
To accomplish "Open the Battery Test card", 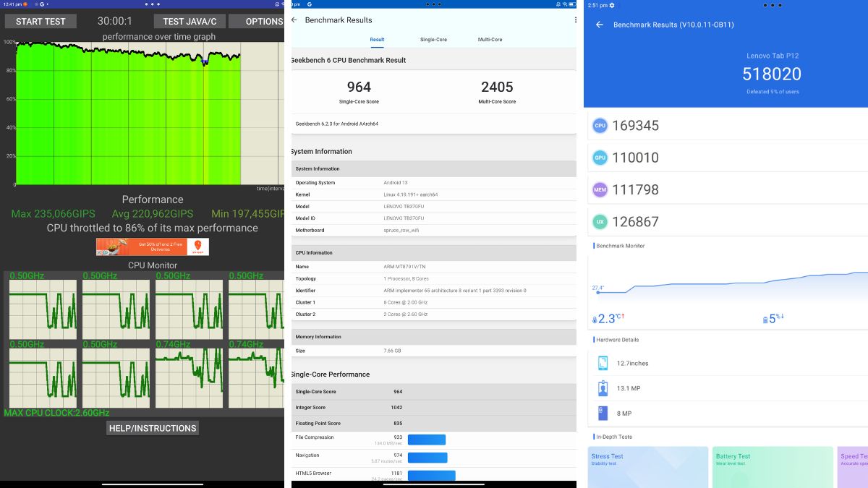I will [773, 467].
